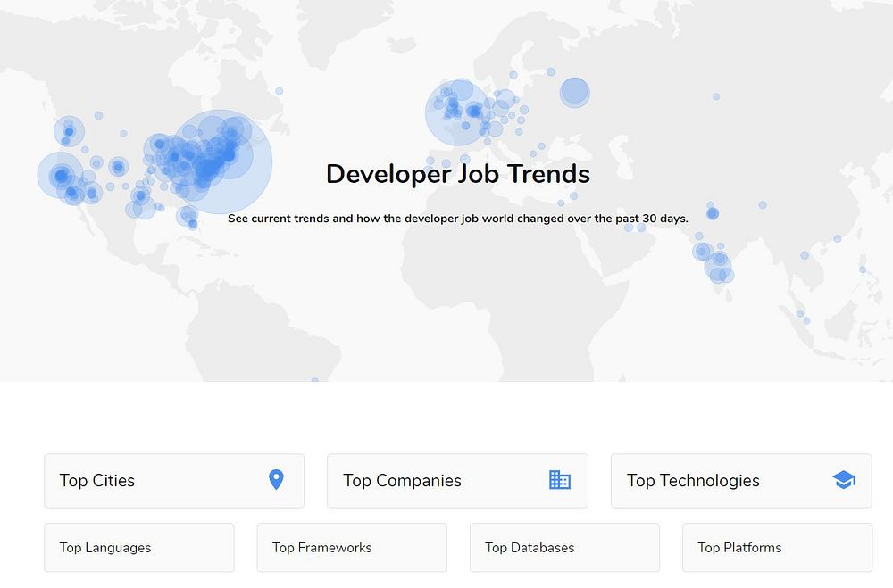893x588 pixels.
Task: Click the map pin icon in Top Cities
Action: tap(276, 480)
